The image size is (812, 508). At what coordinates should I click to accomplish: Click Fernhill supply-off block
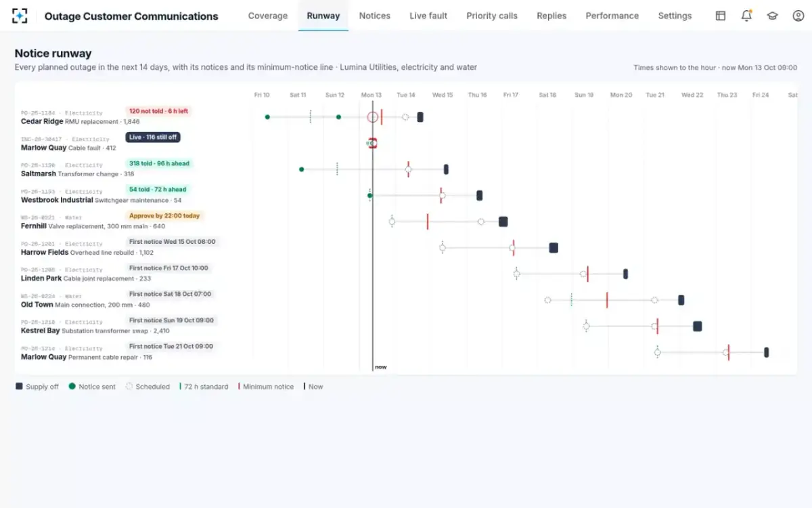[503, 221]
